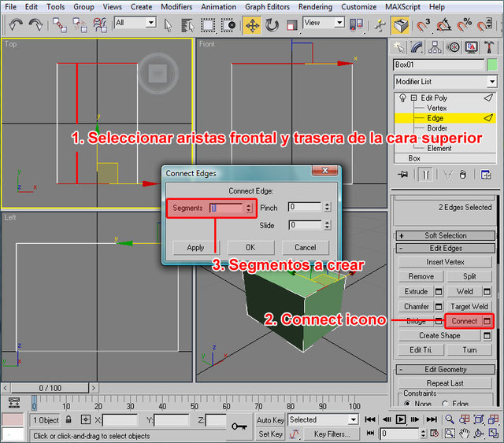Image resolution: width=504 pixels, height=443 pixels.
Task: Select the None constraint radio button
Action: (x=406, y=404)
